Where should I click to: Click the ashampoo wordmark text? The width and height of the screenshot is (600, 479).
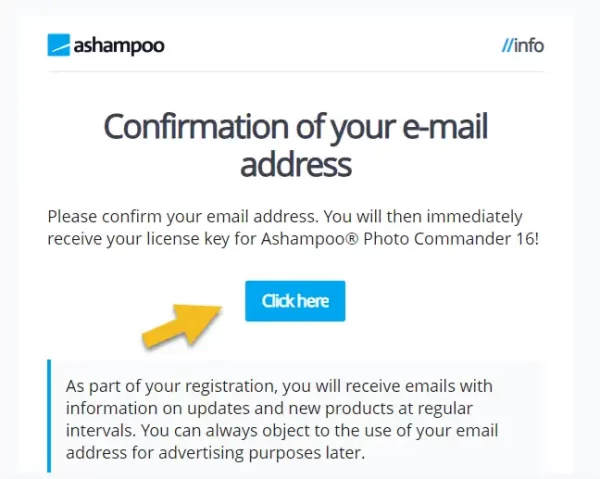[x=119, y=46]
